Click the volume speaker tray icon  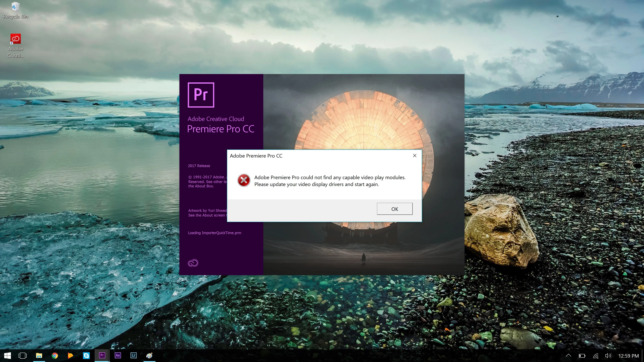608,356
